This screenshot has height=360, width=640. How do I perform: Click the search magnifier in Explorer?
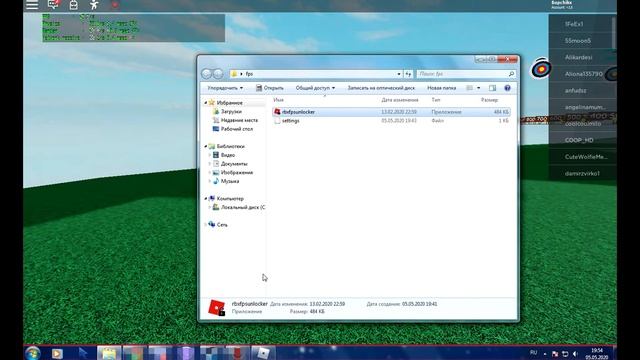click(511, 74)
